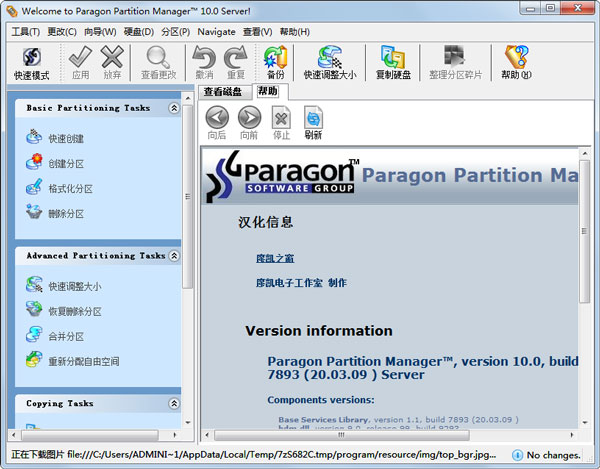Click help page scroll right arrow
Viewport: 600px width, 469px height.
coord(572,435)
